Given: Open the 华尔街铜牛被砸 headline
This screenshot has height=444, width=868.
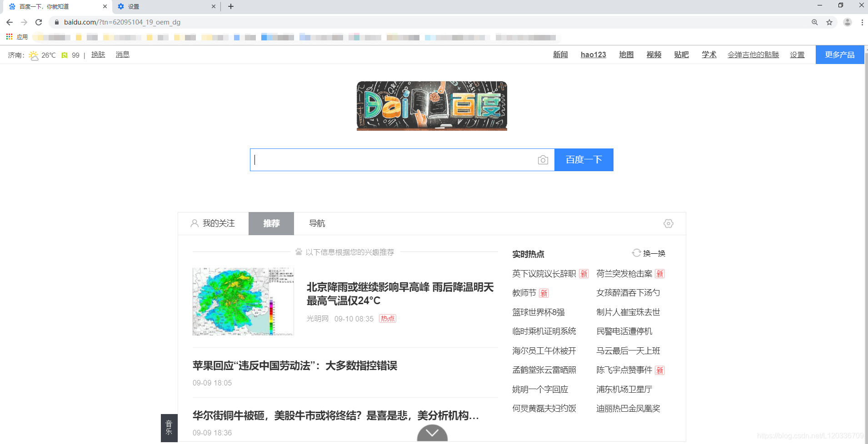Looking at the screenshot, I should pos(336,415).
